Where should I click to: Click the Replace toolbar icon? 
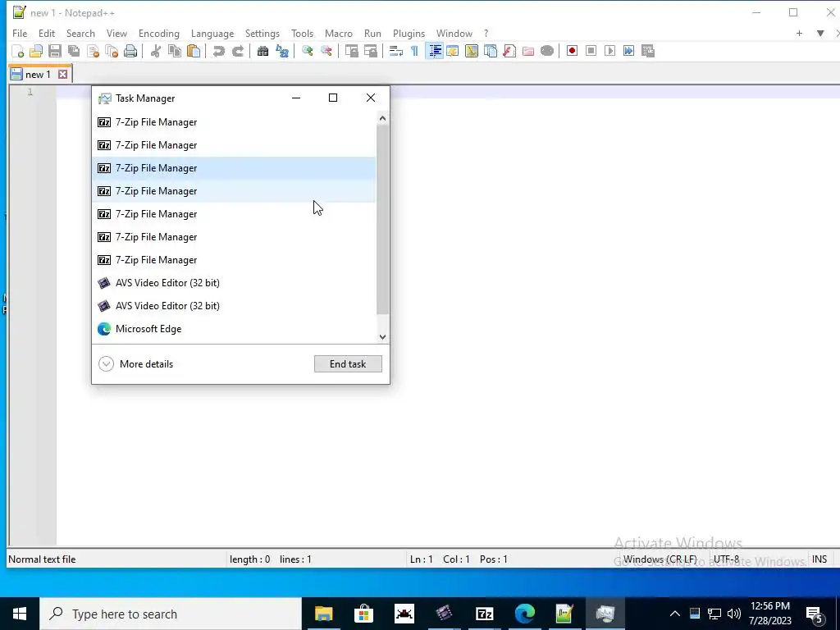[x=282, y=51]
